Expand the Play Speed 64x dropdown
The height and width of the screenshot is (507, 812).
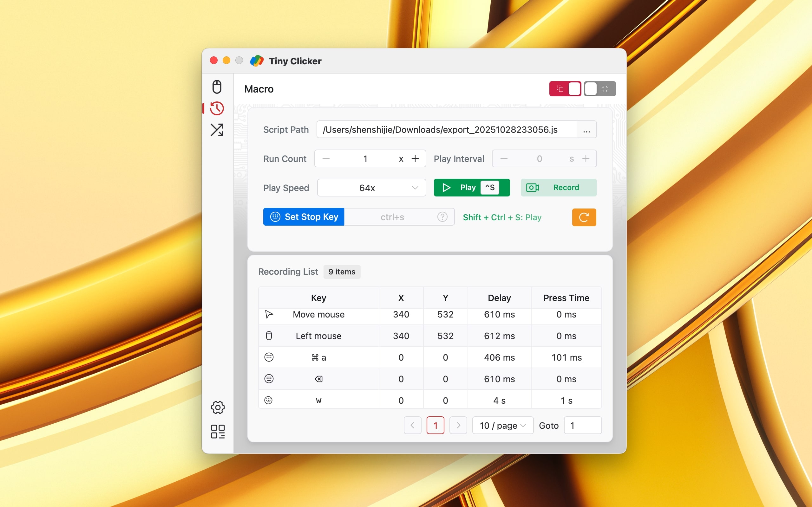click(x=371, y=188)
